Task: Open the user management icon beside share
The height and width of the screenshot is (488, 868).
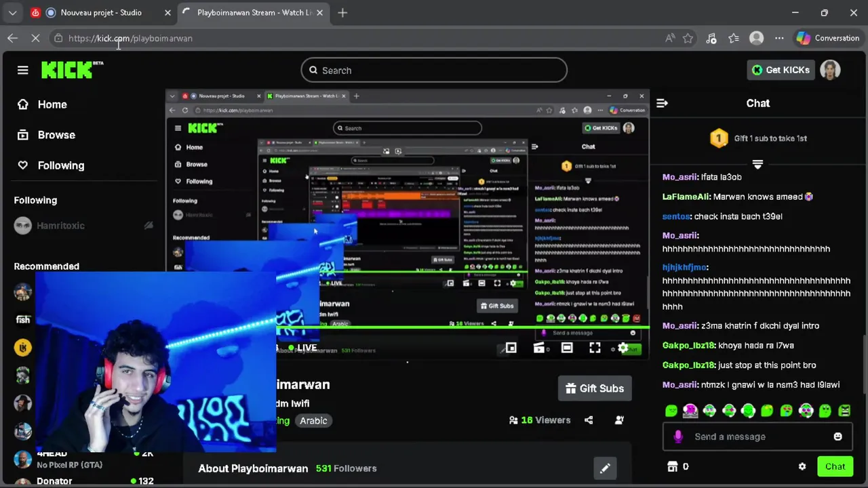Action: 619,420
